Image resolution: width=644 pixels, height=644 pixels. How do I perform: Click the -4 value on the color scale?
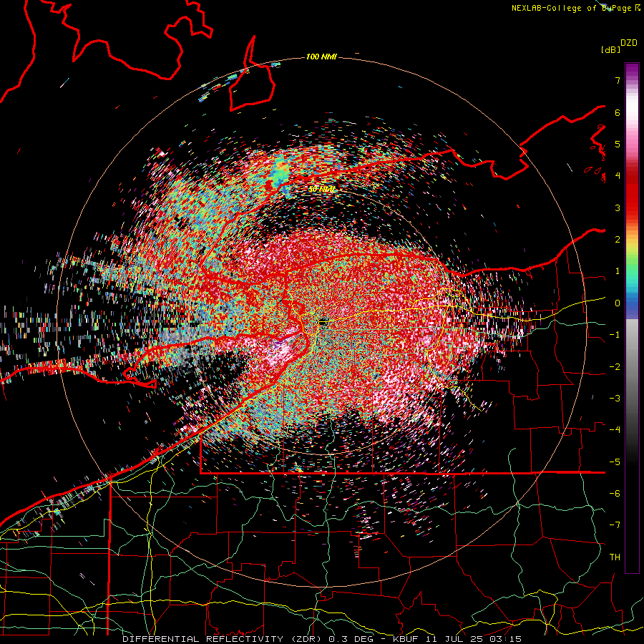615,430
